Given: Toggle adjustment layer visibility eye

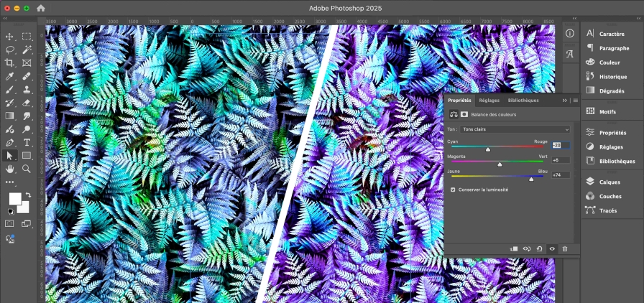Looking at the screenshot, I should [552, 249].
